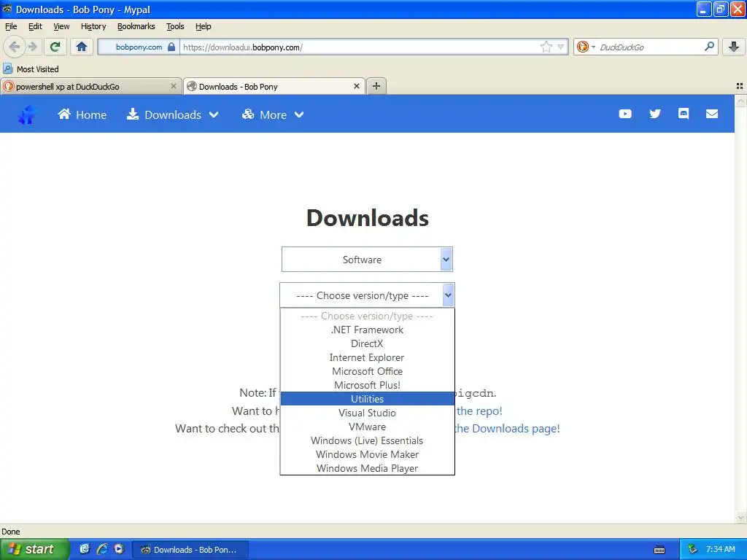
Task: Open the YouTube icon in navbar
Action: [x=625, y=114]
